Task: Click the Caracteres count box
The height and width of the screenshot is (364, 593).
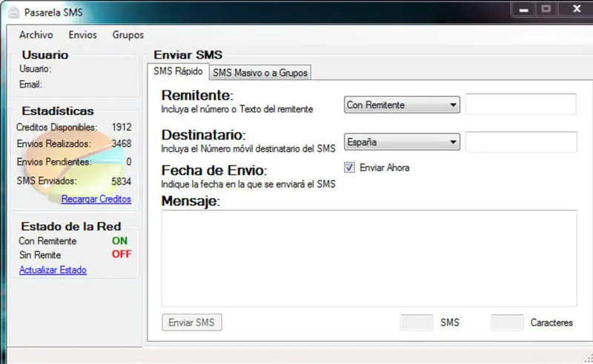Action: click(507, 322)
